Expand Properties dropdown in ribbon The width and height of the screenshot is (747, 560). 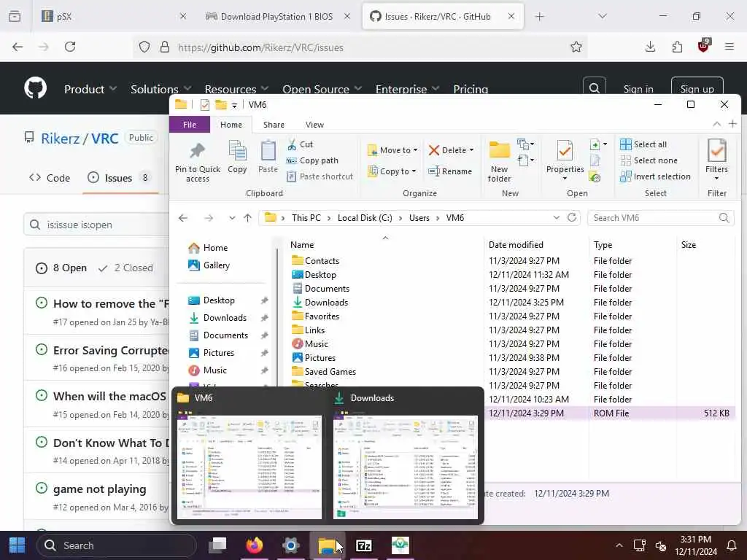[565, 179]
